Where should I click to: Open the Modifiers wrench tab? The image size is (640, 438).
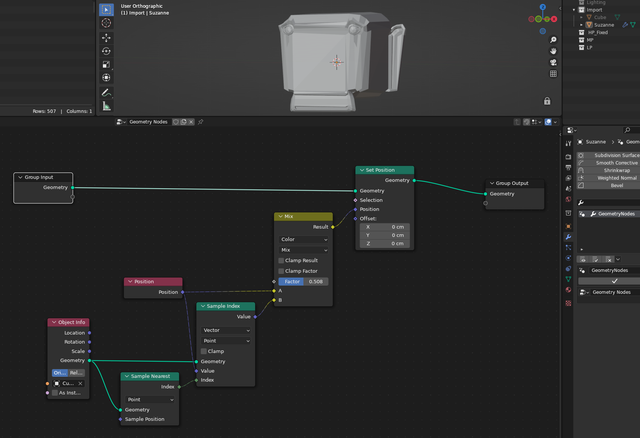click(568, 237)
